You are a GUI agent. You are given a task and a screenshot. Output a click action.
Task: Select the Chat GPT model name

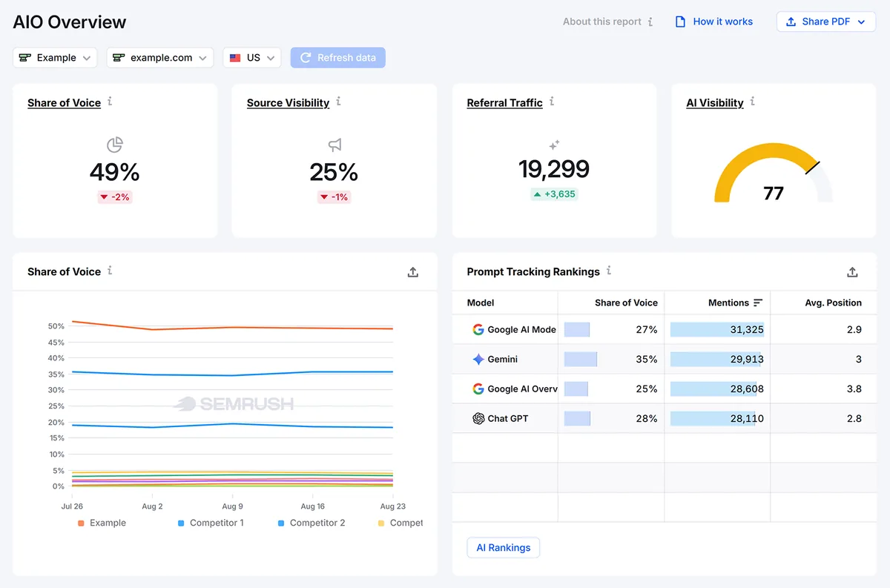508,418
